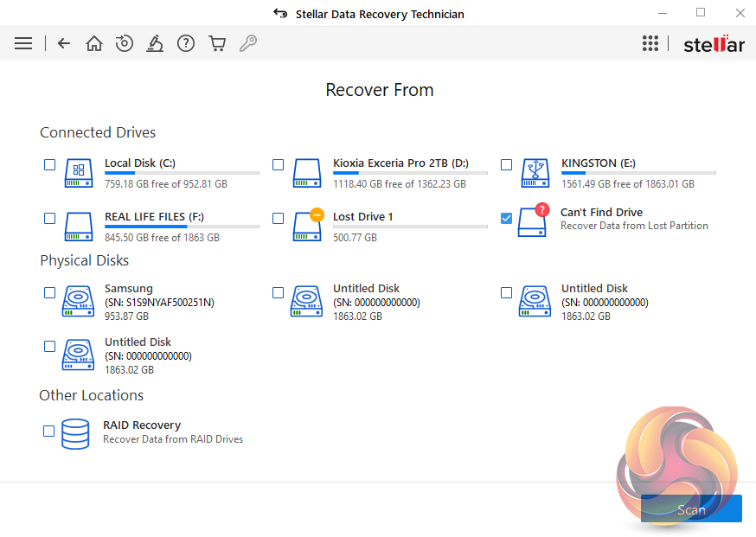Click the Local Disk (C:) usage bar
The width and height of the screenshot is (756, 537).
point(183,173)
